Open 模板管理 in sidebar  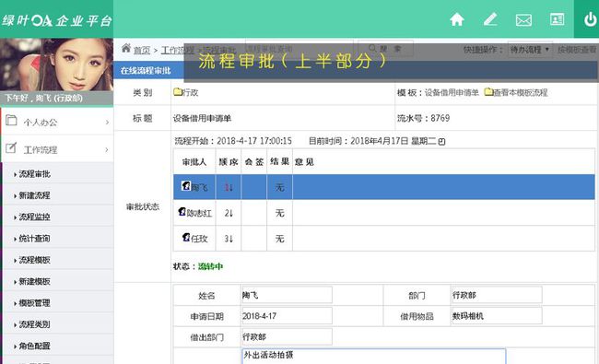click(x=34, y=303)
